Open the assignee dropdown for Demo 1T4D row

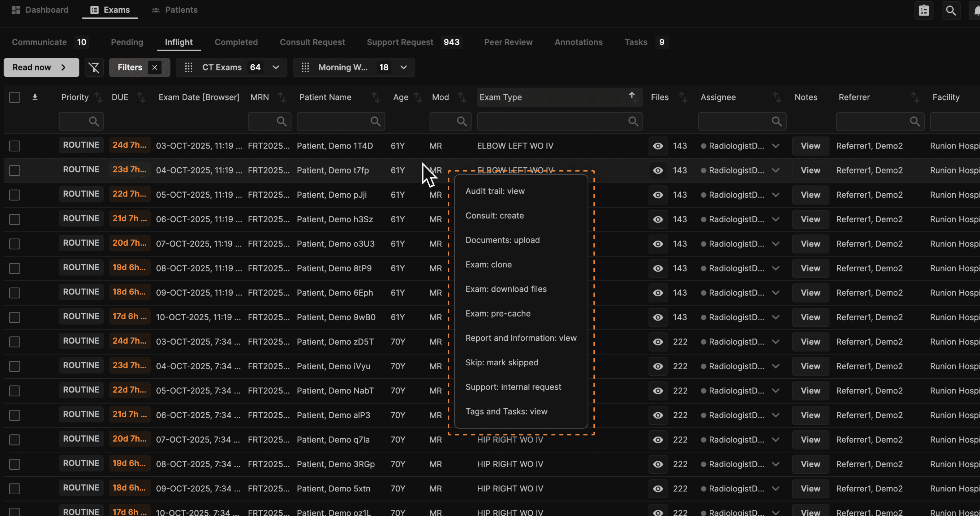[x=776, y=146]
